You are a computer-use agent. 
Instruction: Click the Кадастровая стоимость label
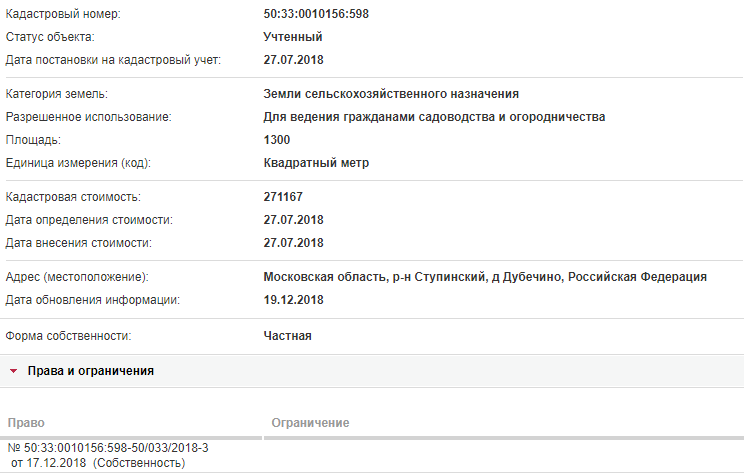click(73, 196)
